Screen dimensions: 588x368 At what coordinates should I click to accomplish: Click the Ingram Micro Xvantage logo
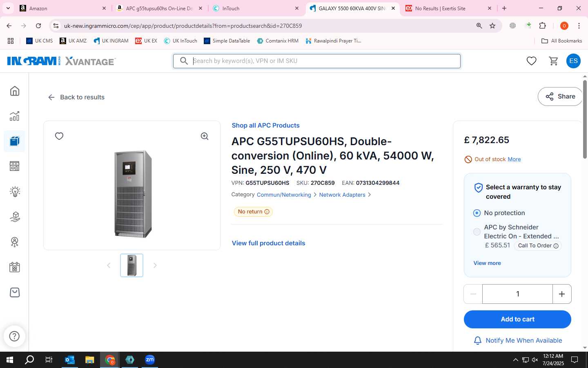pos(61,61)
